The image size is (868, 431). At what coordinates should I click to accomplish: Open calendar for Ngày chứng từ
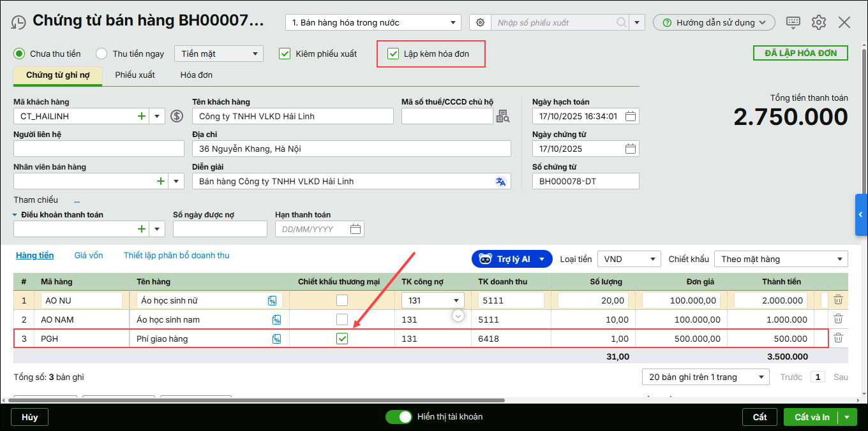click(x=630, y=149)
